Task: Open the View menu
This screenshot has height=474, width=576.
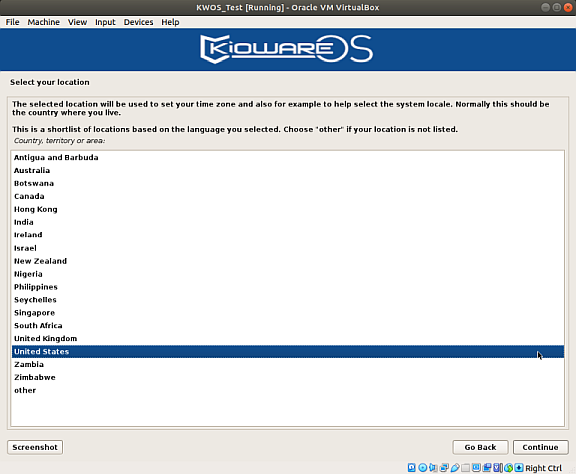Action: pyautogui.click(x=77, y=22)
